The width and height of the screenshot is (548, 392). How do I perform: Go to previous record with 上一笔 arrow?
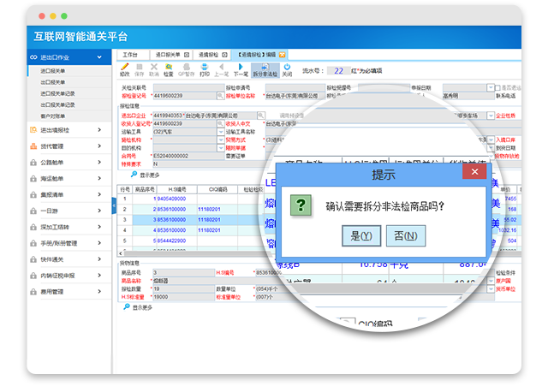pos(222,67)
